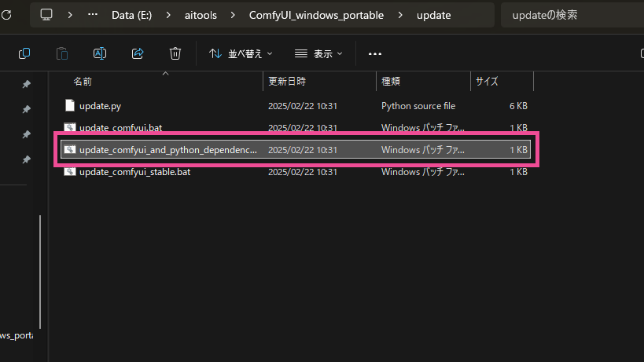Expand chevron after Data (E:) breadcrumb
The height and width of the screenshot is (362, 644).
168,15
